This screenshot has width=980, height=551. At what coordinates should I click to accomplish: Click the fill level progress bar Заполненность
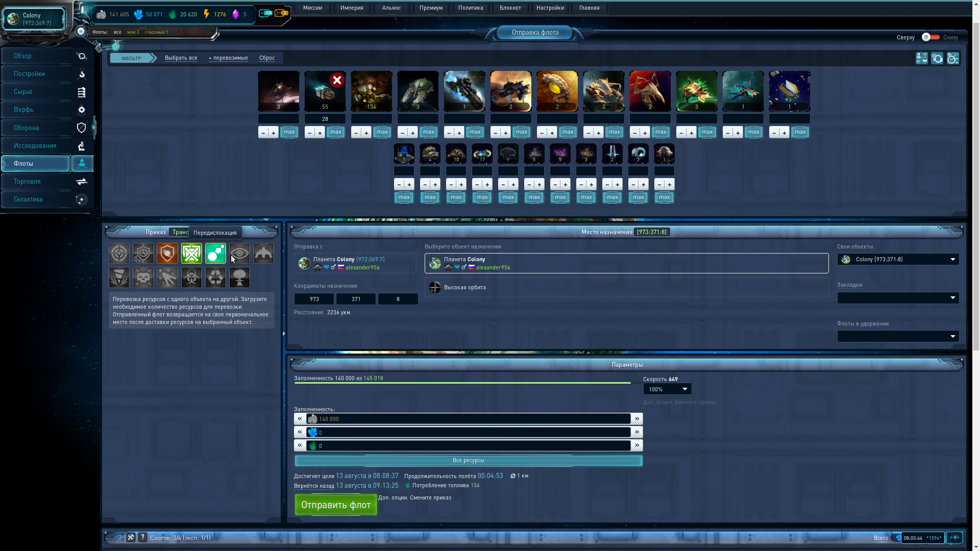pyautogui.click(x=462, y=383)
